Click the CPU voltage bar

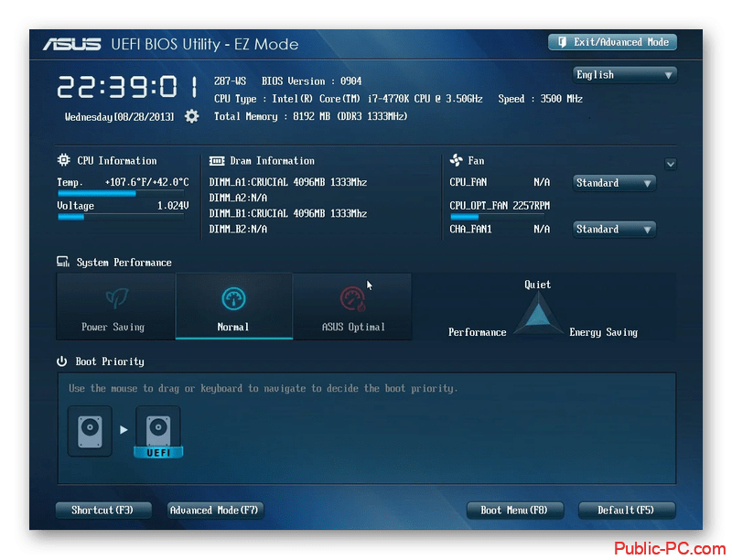tap(121, 217)
